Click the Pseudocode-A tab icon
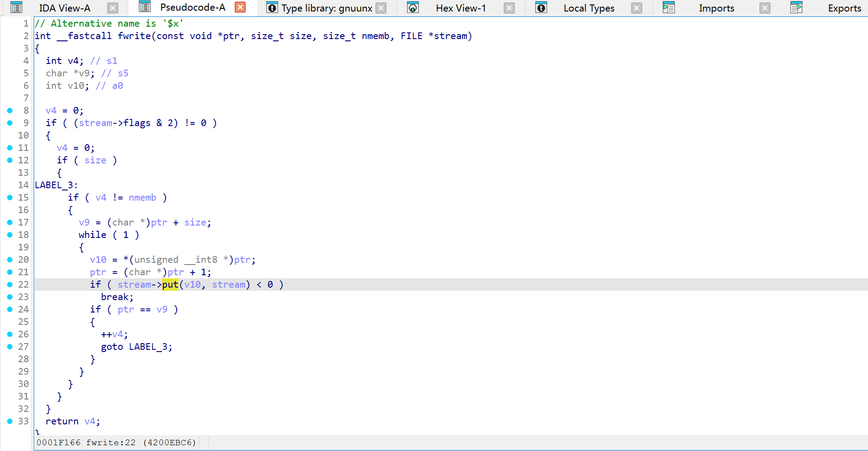The width and height of the screenshot is (868, 451). (x=145, y=7)
